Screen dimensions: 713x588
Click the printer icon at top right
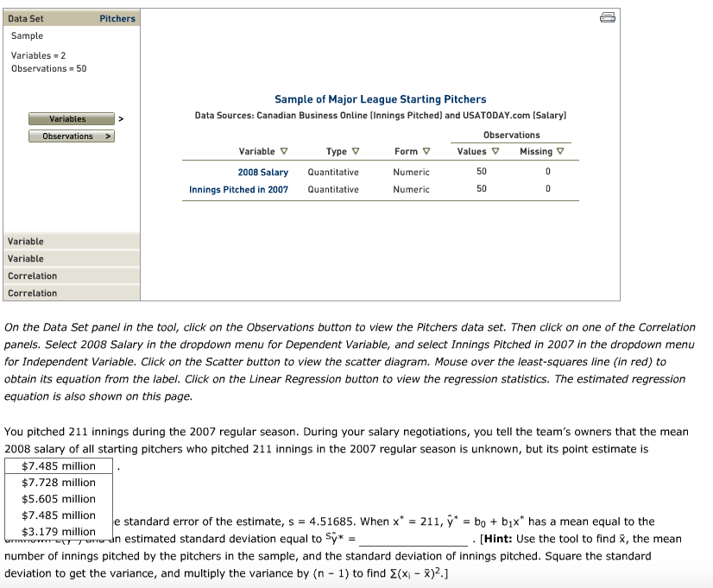pos(607,16)
